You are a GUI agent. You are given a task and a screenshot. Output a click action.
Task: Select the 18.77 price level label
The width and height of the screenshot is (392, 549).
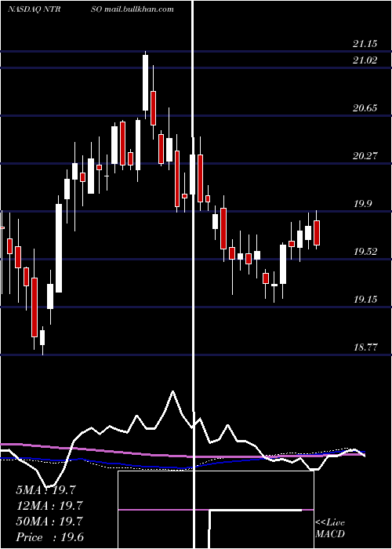click(365, 347)
